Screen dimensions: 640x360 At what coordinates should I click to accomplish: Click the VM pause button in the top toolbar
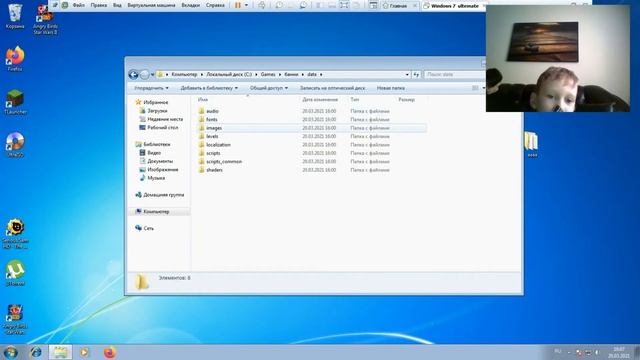pyautogui.click(x=238, y=5)
